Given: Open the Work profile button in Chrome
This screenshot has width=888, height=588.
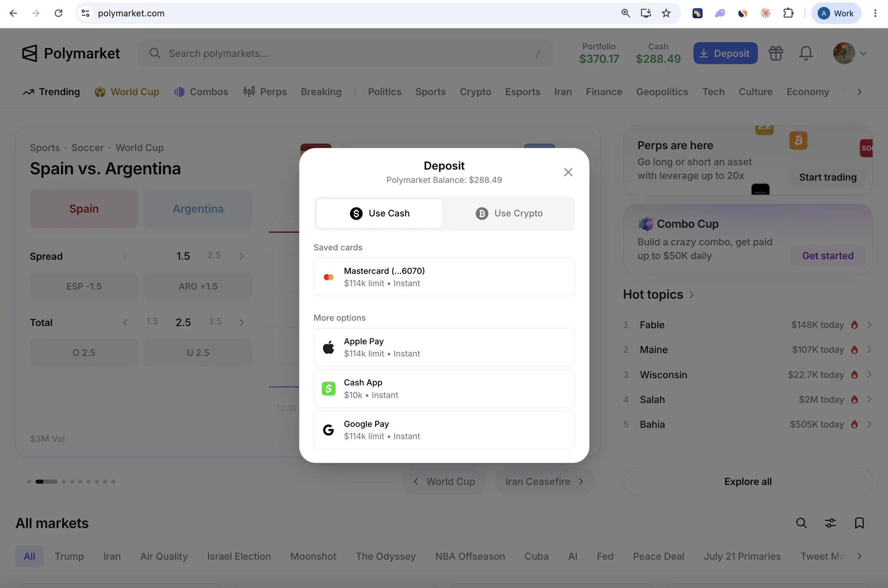Looking at the screenshot, I should [836, 13].
